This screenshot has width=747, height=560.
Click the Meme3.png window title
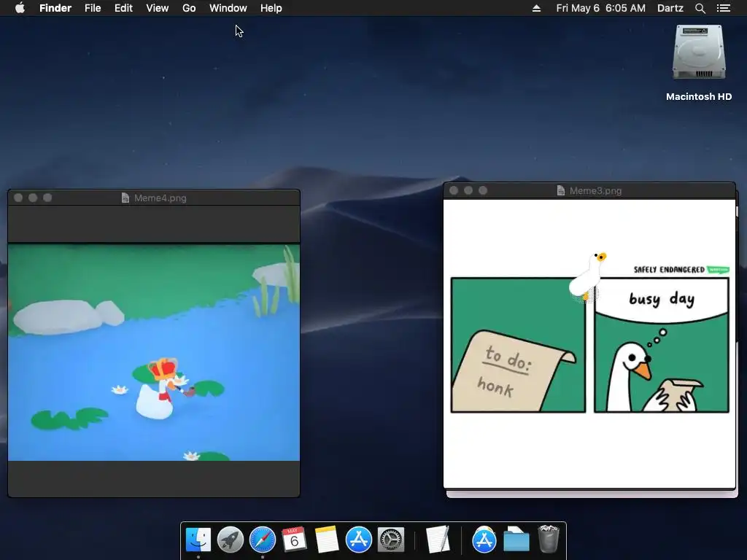pos(595,190)
